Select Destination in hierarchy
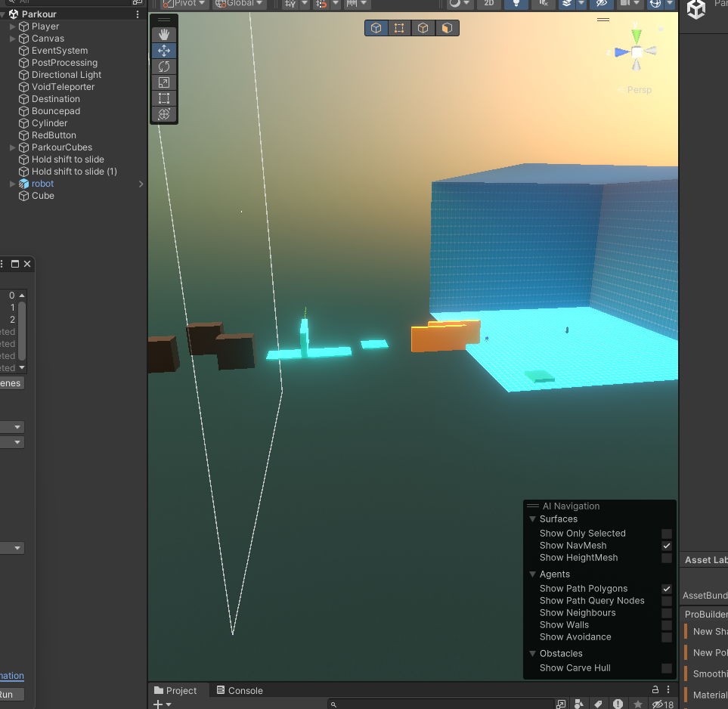Viewport: 728px width, 709px height. (56, 99)
